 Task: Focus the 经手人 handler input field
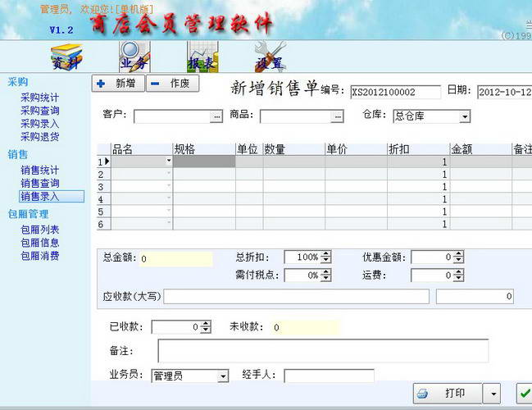pos(329,376)
